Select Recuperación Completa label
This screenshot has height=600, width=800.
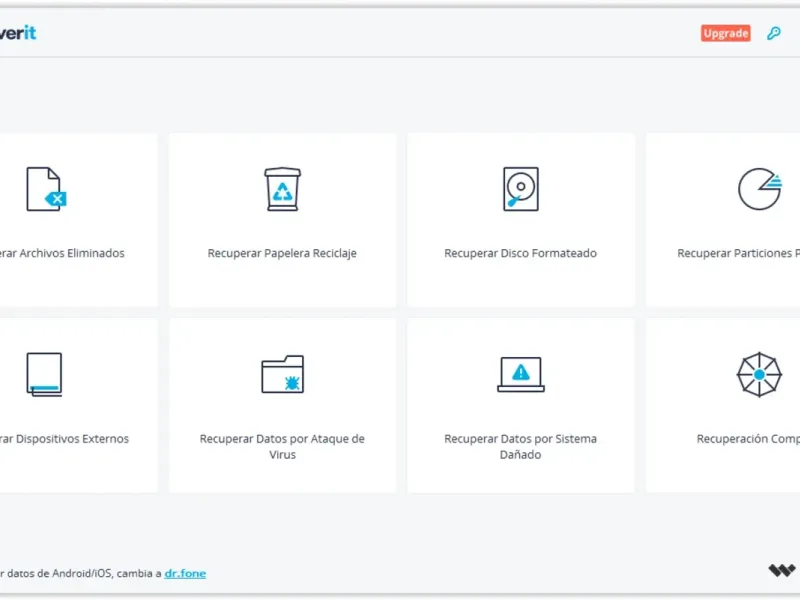(x=748, y=439)
